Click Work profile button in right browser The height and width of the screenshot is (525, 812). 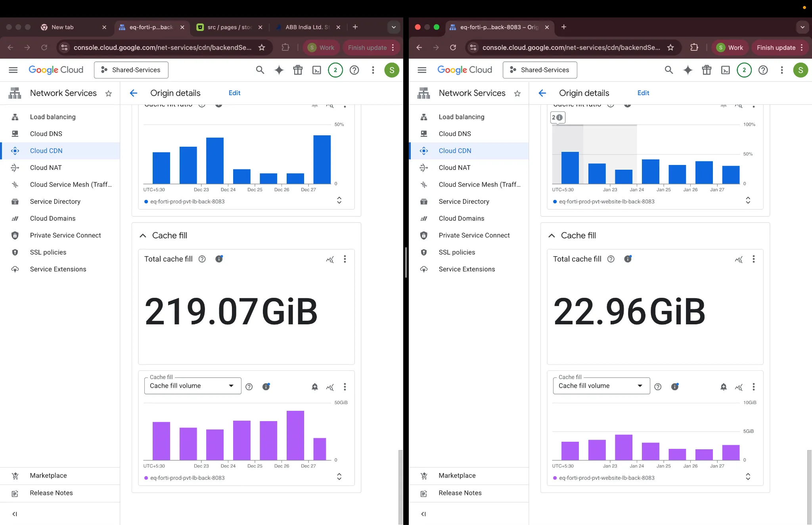click(x=730, y=48)
